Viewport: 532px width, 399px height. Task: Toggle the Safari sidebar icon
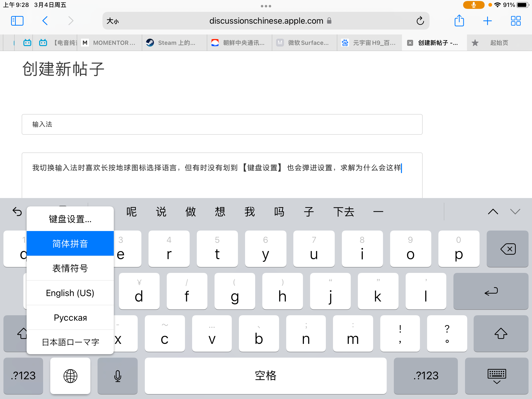coord(17,21)
